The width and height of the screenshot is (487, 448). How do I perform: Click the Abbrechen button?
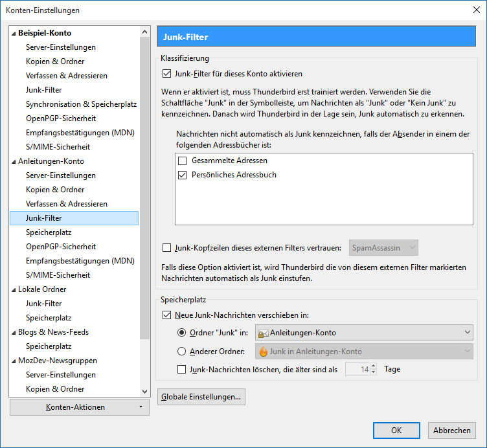(452, 431)
